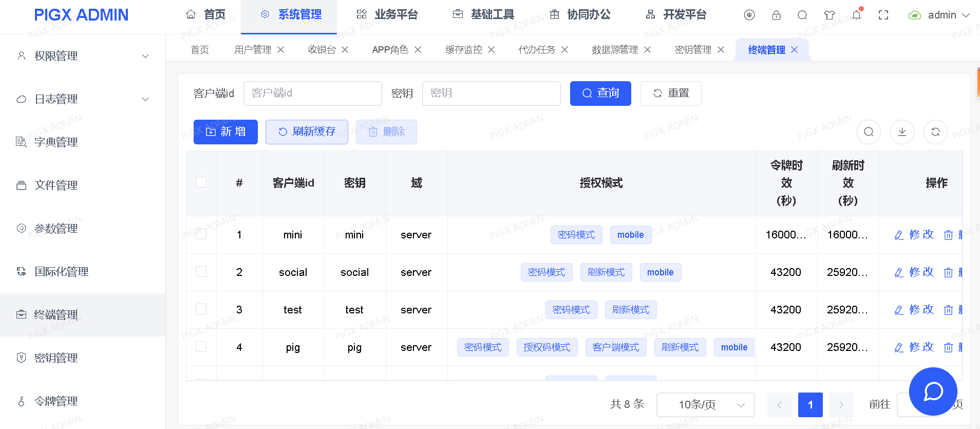Open the chat bubble floating button
980x429 pixels.
pyautogui.click(x=933, y=391)
